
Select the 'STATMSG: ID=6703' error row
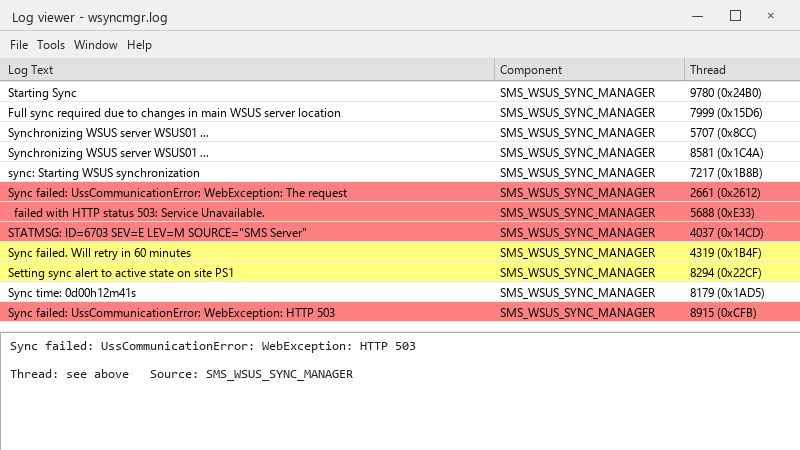tap(400, 233)
